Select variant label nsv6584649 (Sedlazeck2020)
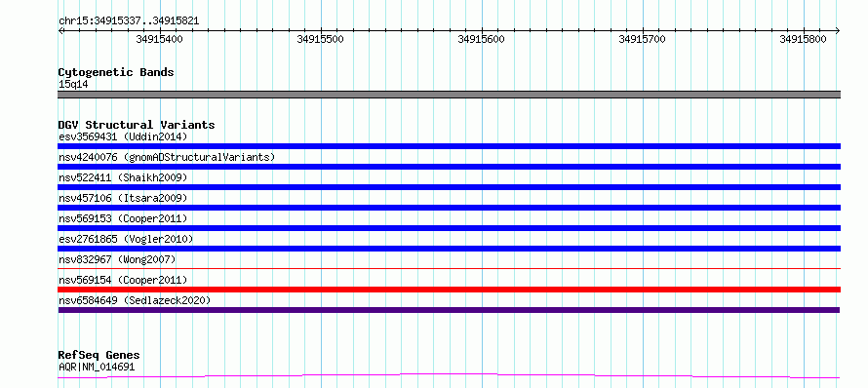The image size is (868, 388). pos(135,300)
